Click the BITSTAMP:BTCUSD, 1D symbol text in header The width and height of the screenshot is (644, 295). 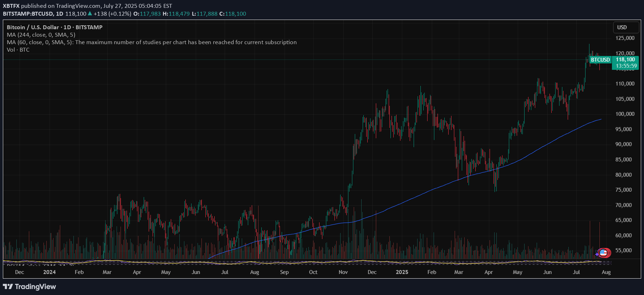coord(33,14)
